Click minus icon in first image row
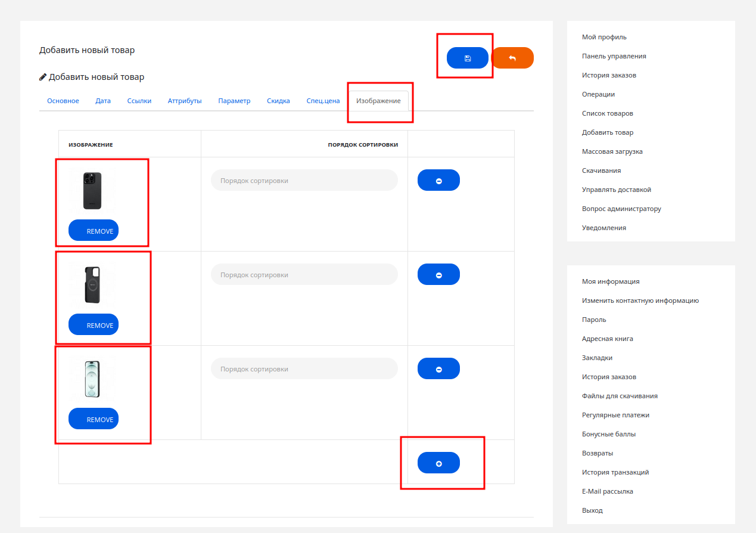This screenshot has height=533, width=756. coord(438,180)
